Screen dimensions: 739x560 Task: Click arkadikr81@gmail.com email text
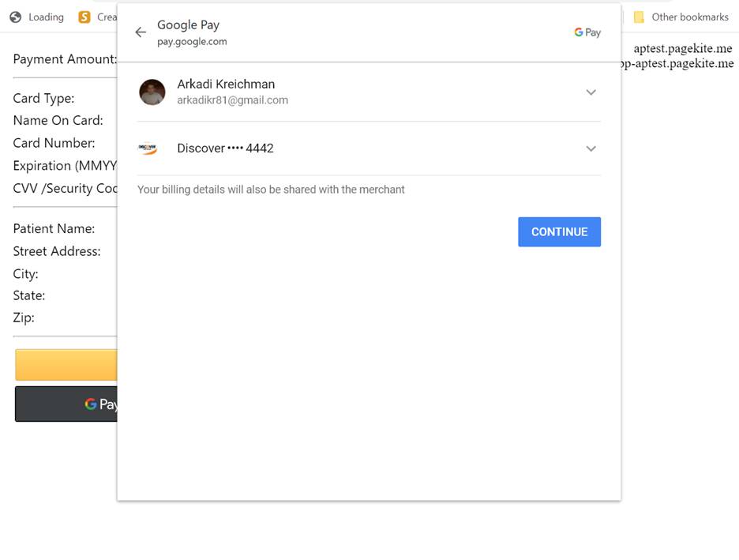pyautogui.click(x=232, y=100)
